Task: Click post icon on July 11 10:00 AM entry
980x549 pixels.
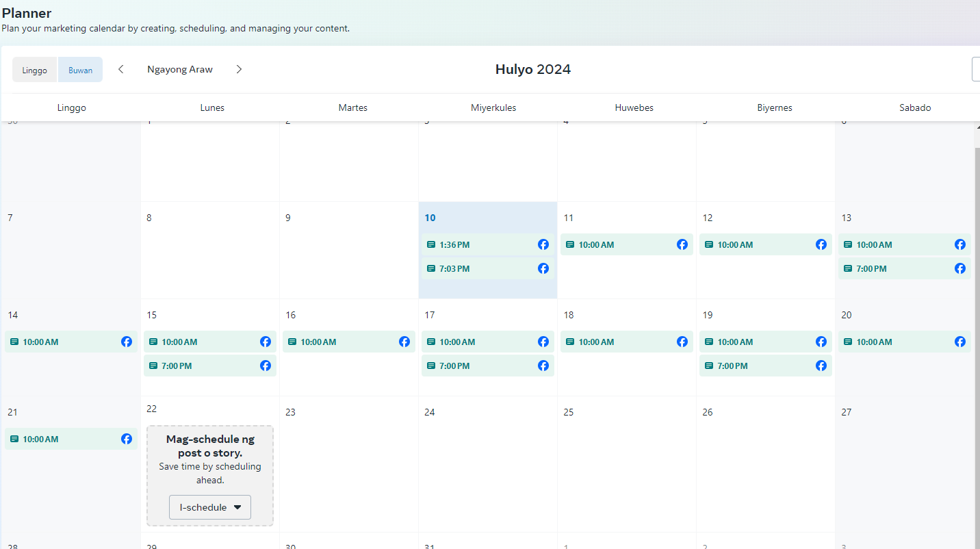Action: (x=569, y=244)
